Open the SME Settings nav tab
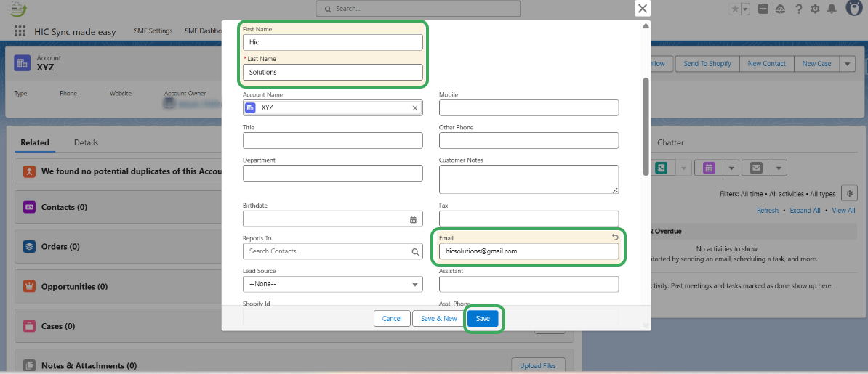The width and height of the screenshot is (868, 374). 153,31
